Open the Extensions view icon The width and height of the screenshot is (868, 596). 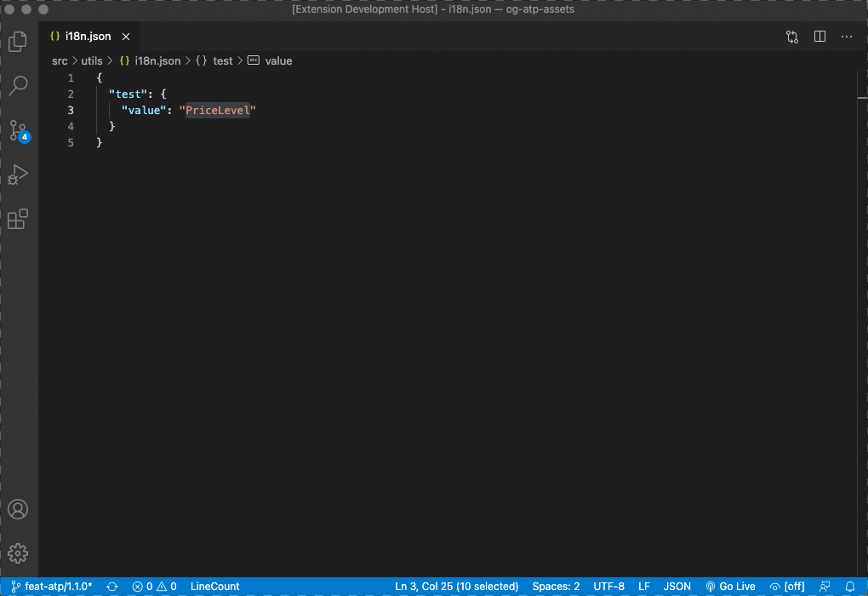point(19,219)
